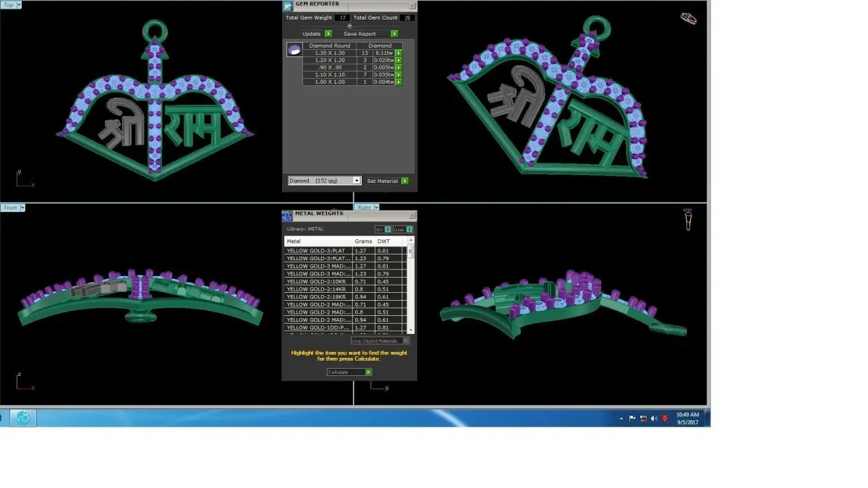The image size is (868, 488).
Task: Click the green arrow for 1.20 X 1.20 row
Action: tap(399, 60)
